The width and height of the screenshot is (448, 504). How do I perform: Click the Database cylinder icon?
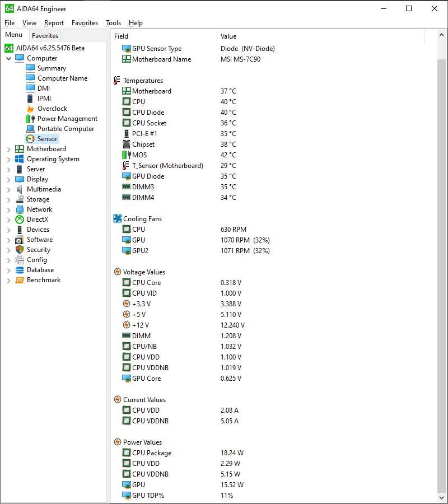[x=20, y=270]
